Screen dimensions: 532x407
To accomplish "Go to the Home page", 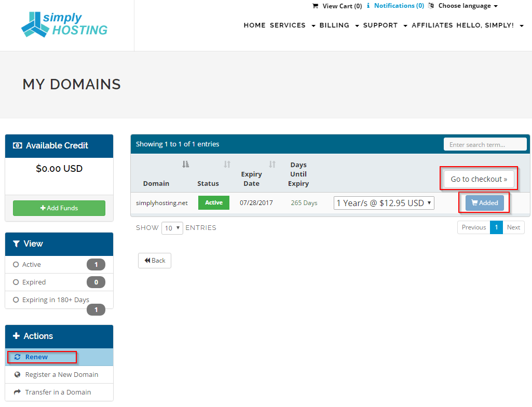I will point(254,25).
